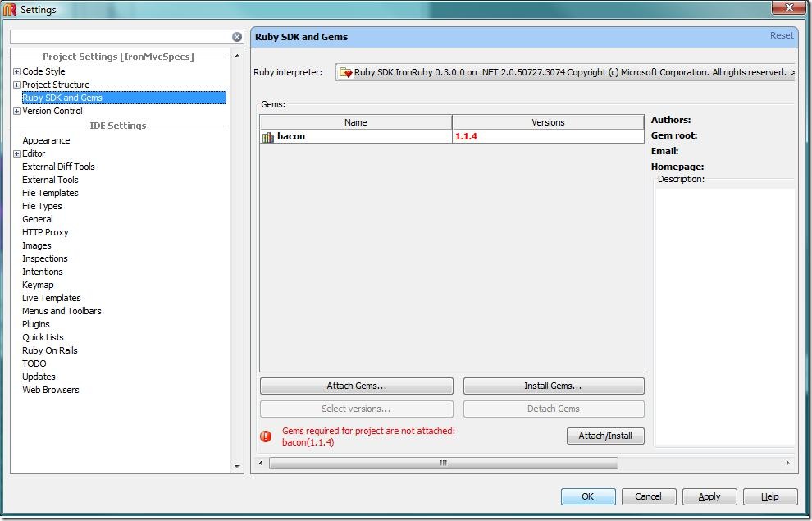812x521 pixels.
Task: Select the bacon gem row name
Action: pos(356,137)
